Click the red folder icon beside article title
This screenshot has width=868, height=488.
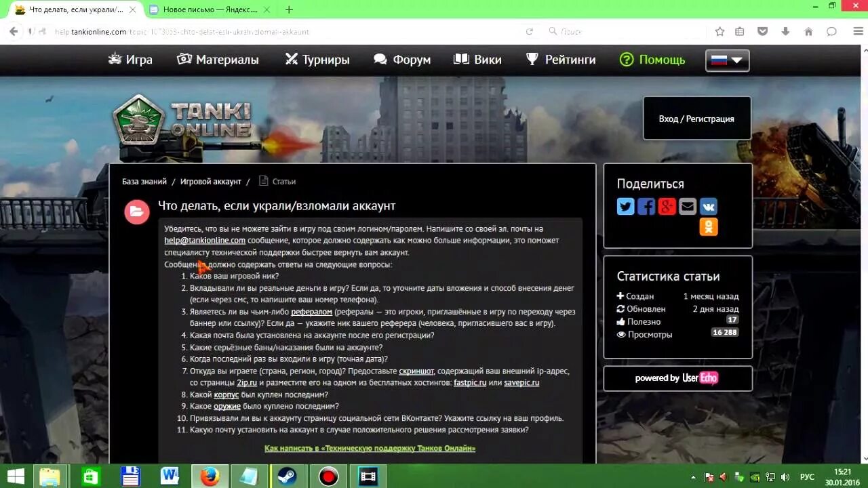pos(137,211)
